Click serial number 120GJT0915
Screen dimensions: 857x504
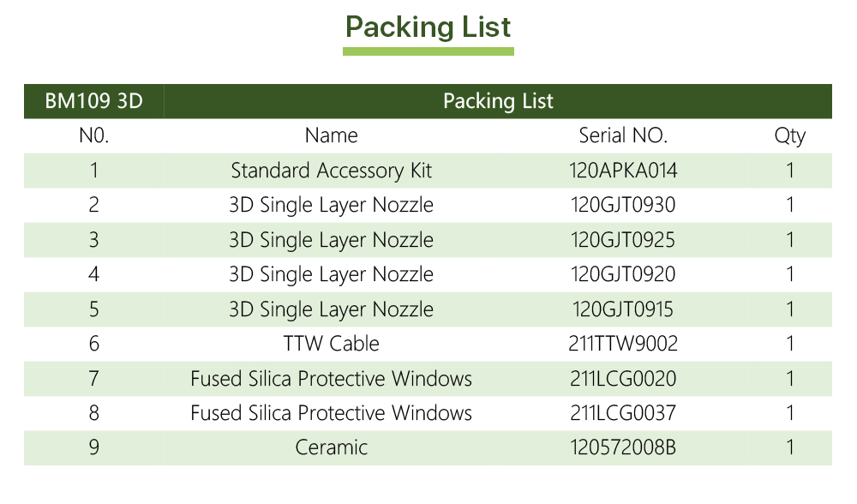pos(623,309)
